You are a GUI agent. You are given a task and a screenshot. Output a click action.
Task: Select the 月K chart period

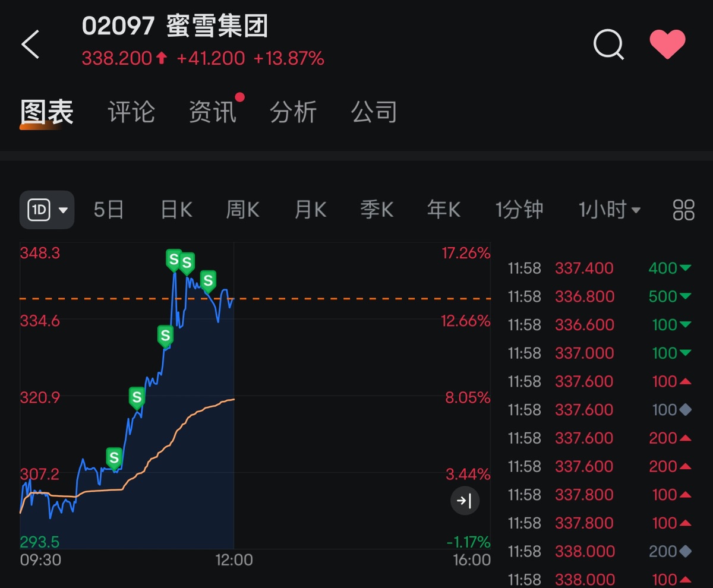pyautogui.click(x=310, y=210)
